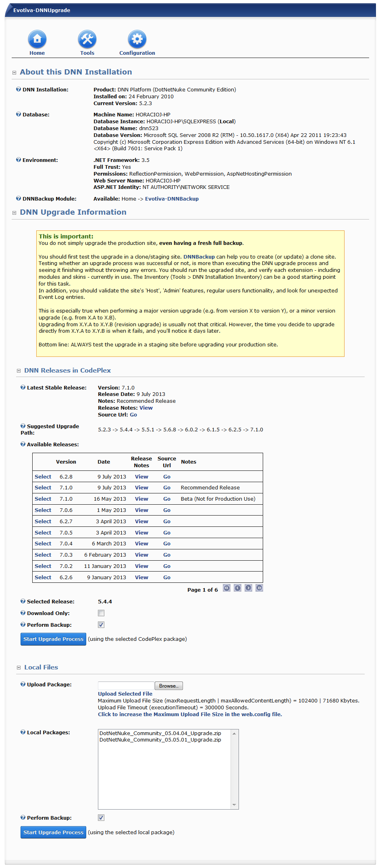
Task: Collapse About this DNN Installation section
Action: coord(14,73)
